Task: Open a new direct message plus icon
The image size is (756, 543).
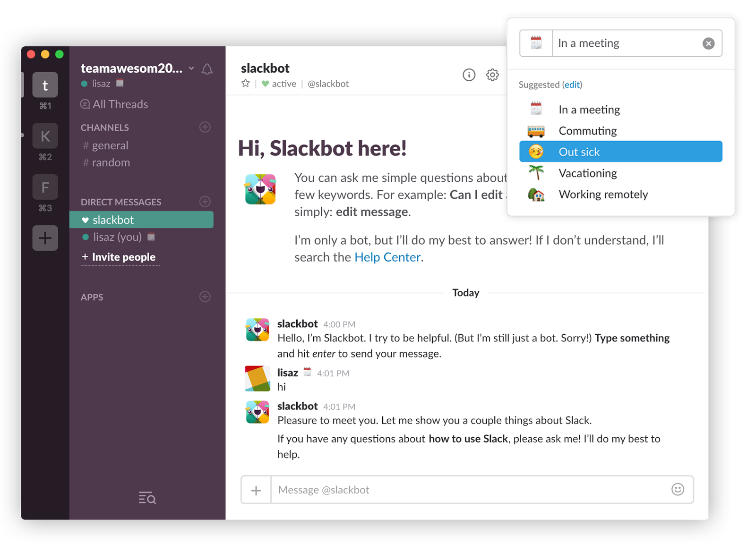Action: pos(205,202)
